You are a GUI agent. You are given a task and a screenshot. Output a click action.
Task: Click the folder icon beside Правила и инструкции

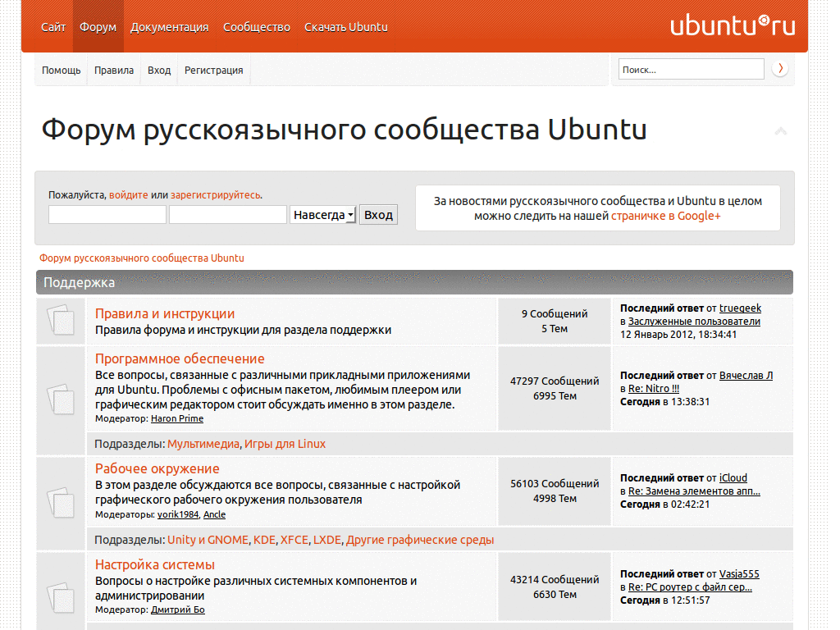60,321
